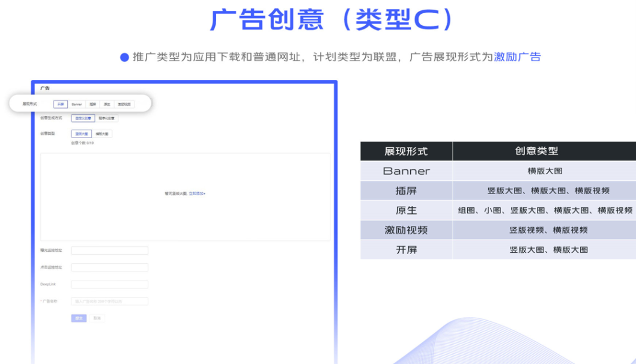The width and height of the screenshot is (636, 364).
Task: Switch to 程序化创意 generation method
Action: 108,118
